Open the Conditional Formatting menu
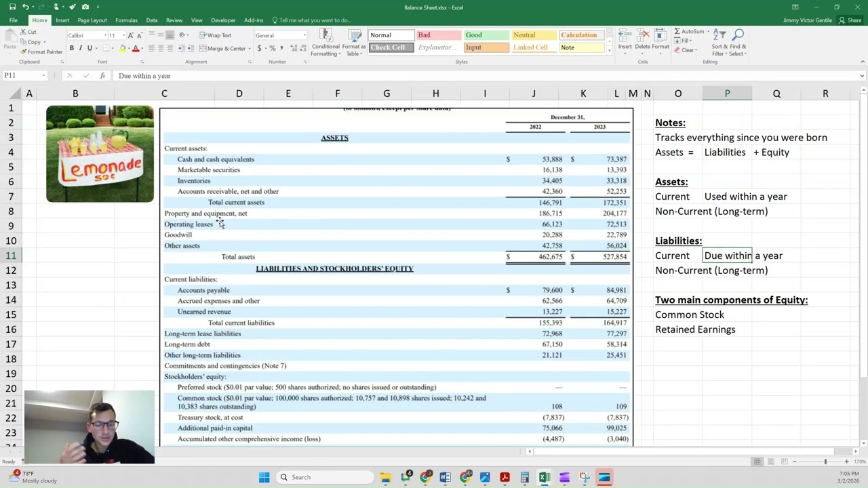The image size is (868, 488). pos(325,43)
